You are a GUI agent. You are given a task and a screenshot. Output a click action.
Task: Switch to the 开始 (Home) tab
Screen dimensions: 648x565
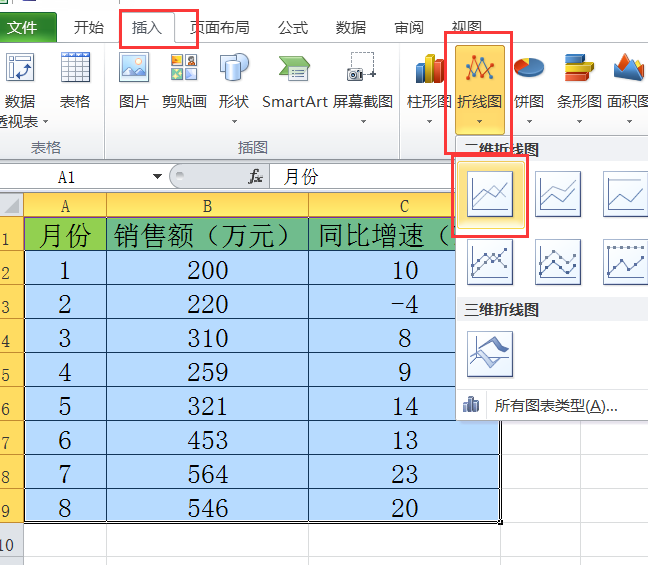tap(88, 28)
